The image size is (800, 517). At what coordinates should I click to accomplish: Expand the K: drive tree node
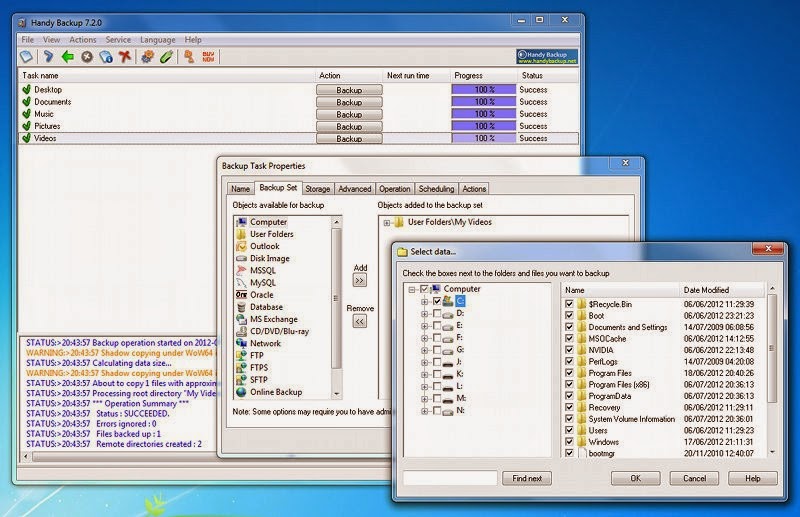click(x=424, y=374)
